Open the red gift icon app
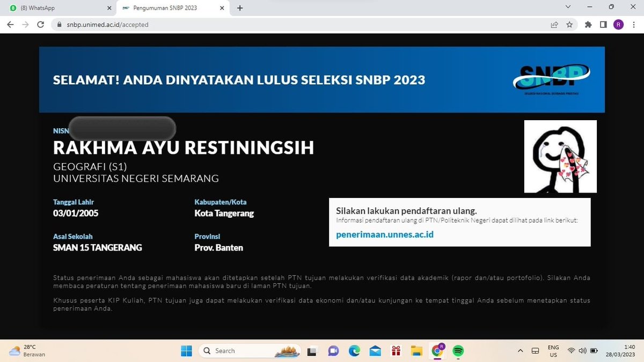The width and height of the screenshot is (644, 362). (396, 351)
